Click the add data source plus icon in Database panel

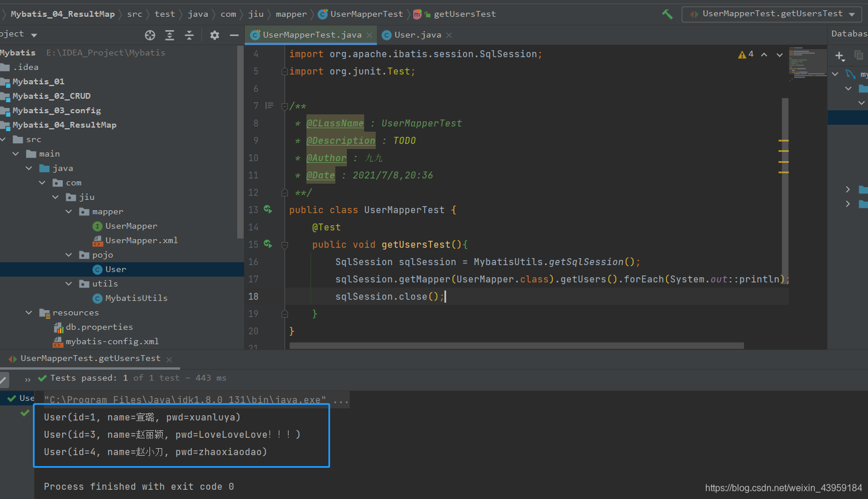(840, 55)
